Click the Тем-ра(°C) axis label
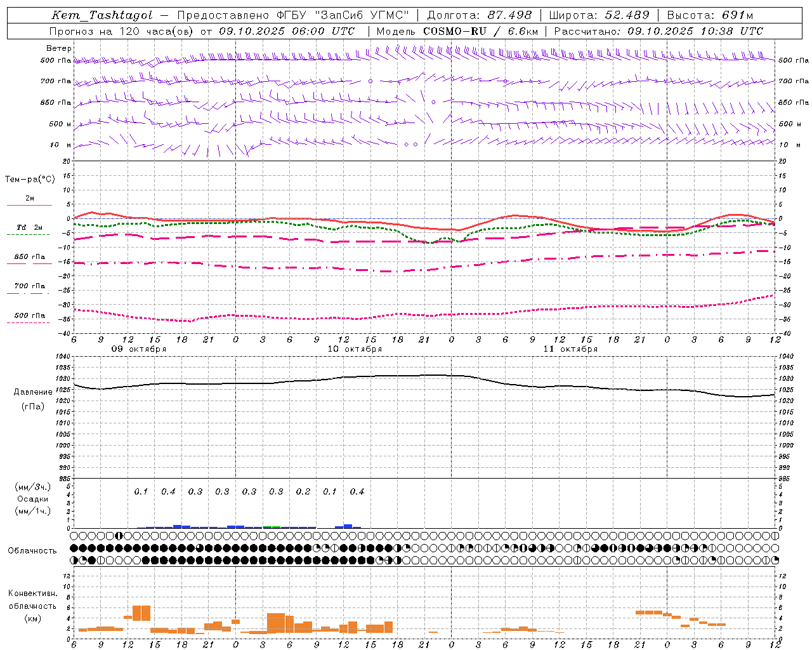The height and width of the screenshot is (650, 812). point(30,180)
